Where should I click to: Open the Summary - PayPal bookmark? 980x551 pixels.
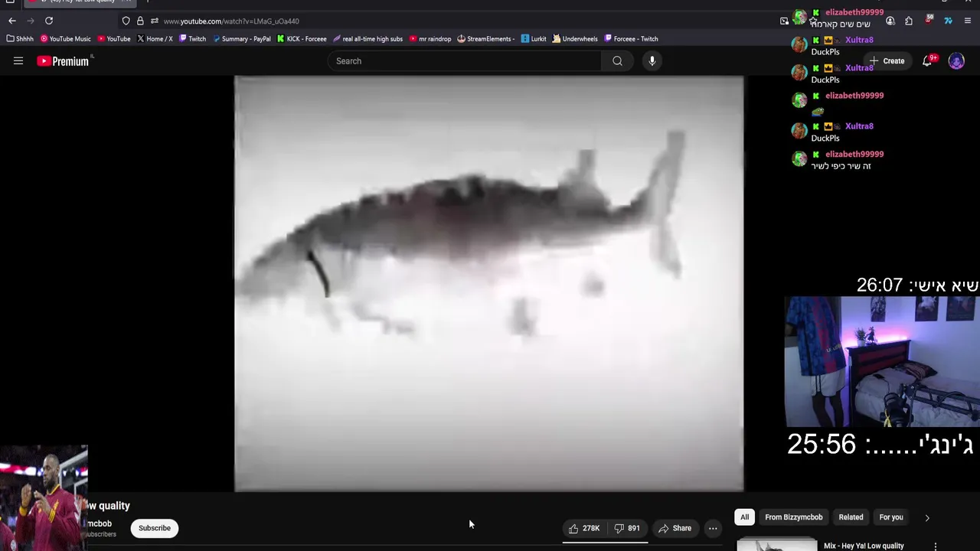pos(241,39)
